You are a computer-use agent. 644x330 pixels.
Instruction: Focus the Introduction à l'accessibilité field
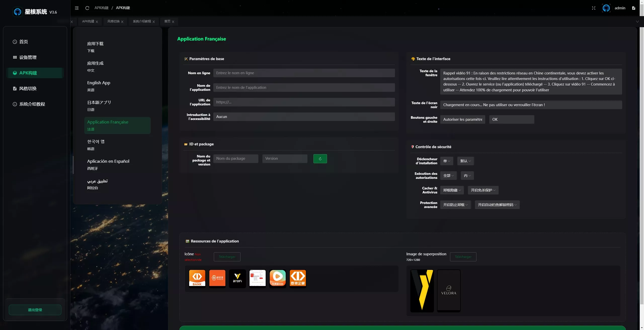(304, 117)
